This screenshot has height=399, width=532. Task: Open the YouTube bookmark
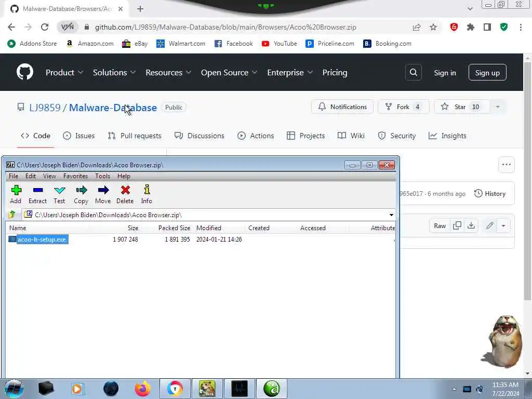[279, 44]
